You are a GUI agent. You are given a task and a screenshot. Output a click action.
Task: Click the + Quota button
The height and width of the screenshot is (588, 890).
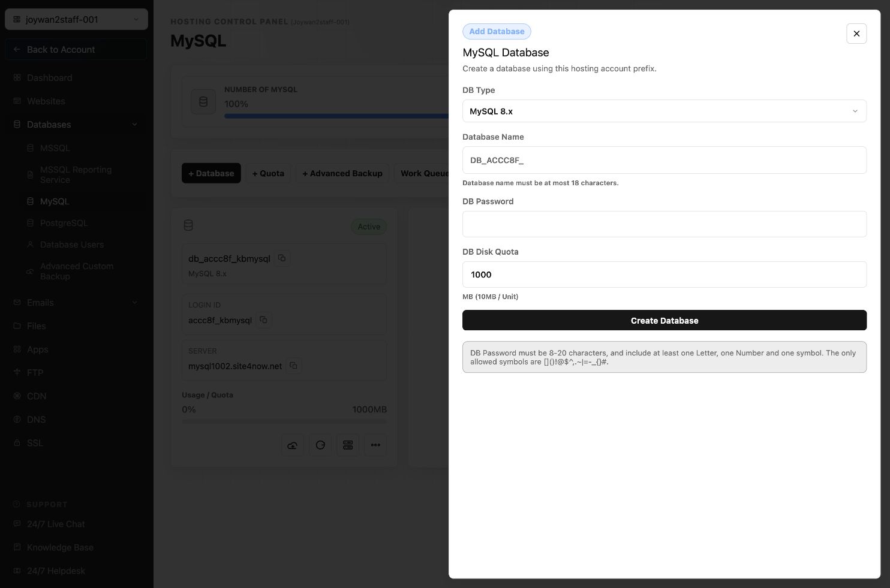[268, 173]
